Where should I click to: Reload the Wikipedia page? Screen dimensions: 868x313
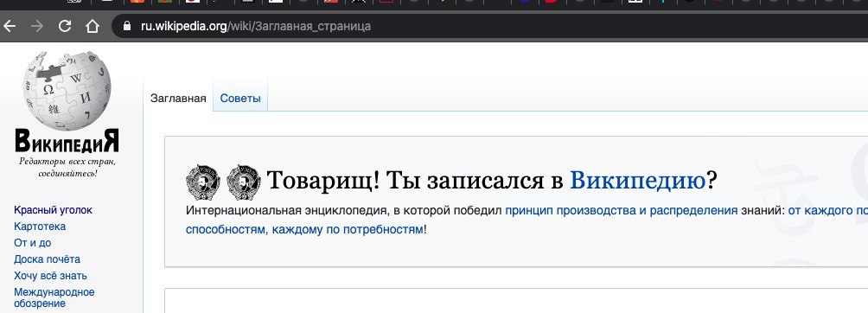pos(65,26)
